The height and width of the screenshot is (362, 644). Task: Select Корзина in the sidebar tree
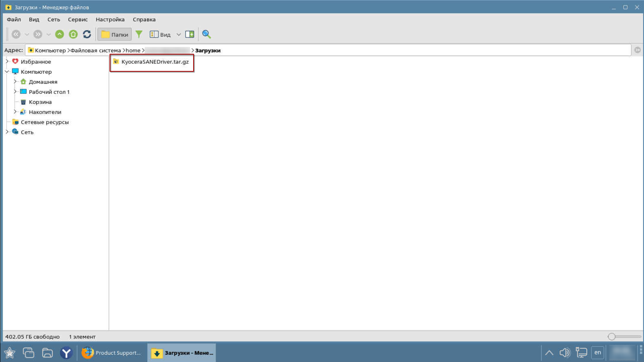(40, 102)
